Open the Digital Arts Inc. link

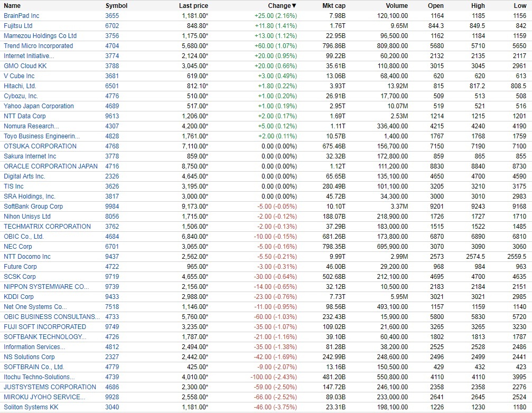click(24, 176)
